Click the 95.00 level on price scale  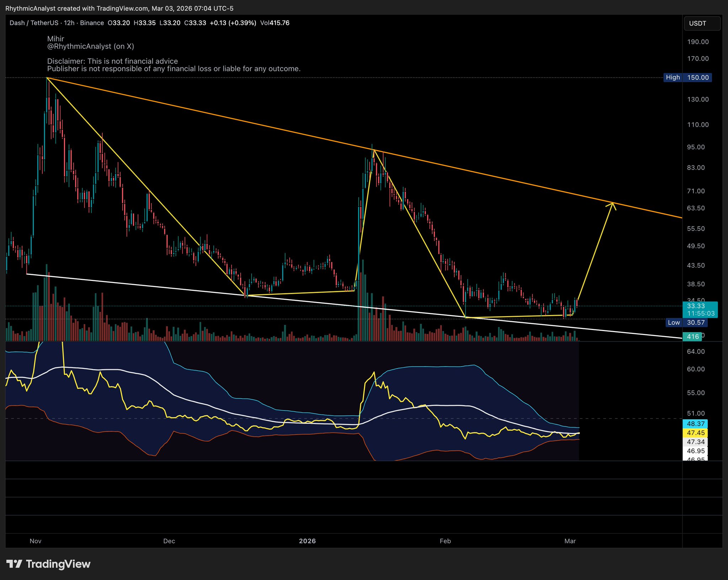coord(696,147)
